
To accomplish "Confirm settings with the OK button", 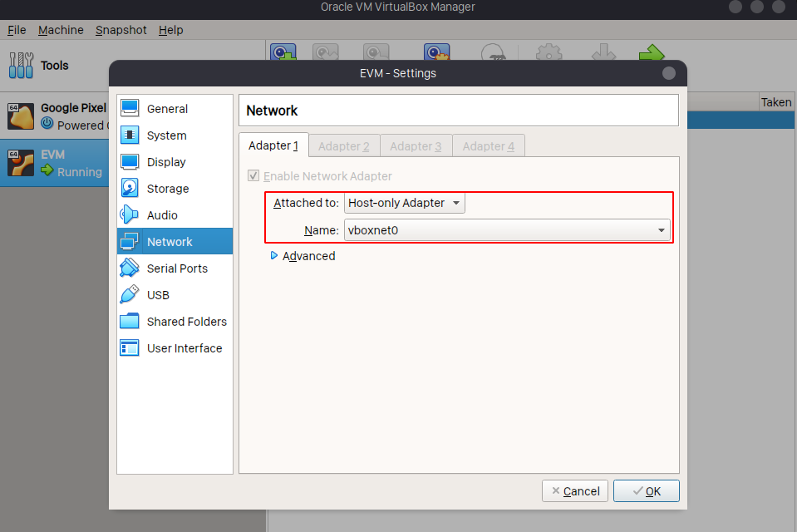I will (x=646, y=490).
